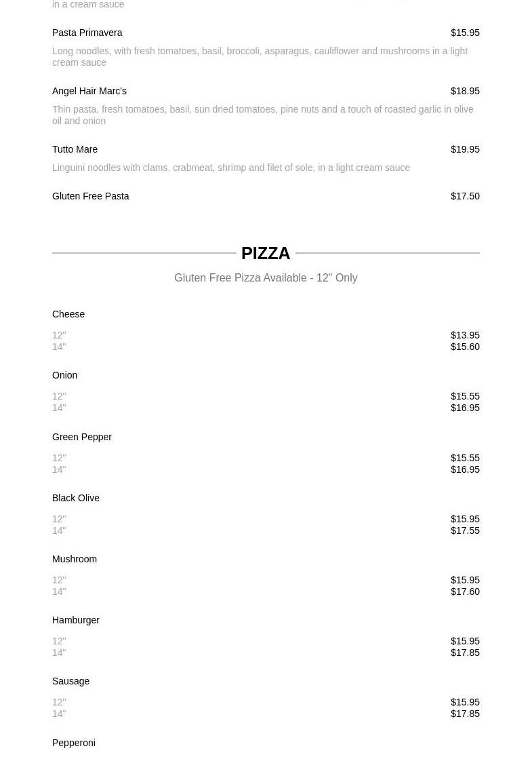Select the Gluten Free Pasta item
The width and height of the screenshot is (532, 757).
[90, 196]
